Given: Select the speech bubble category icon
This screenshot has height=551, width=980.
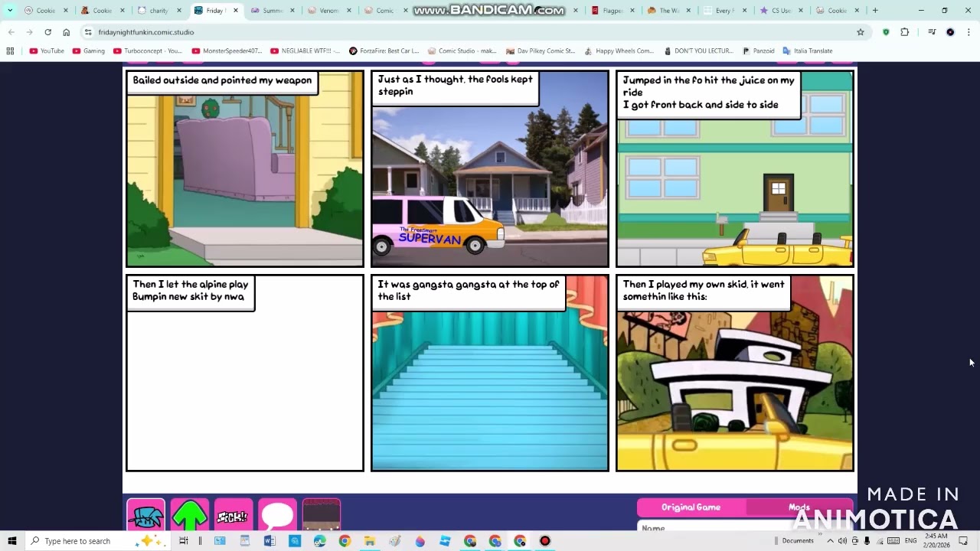Looking at the screenshot, I should click(277, 515).
